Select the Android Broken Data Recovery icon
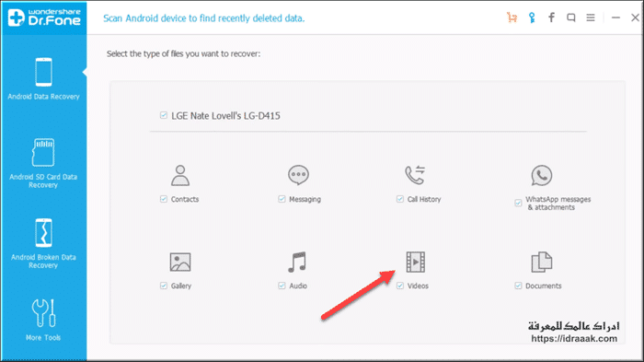 point(43,232)
